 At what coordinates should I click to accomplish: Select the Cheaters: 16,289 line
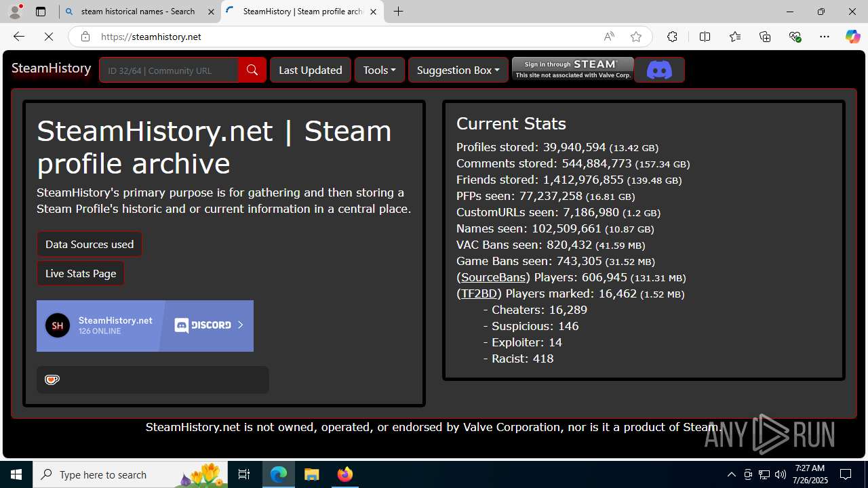535,310
